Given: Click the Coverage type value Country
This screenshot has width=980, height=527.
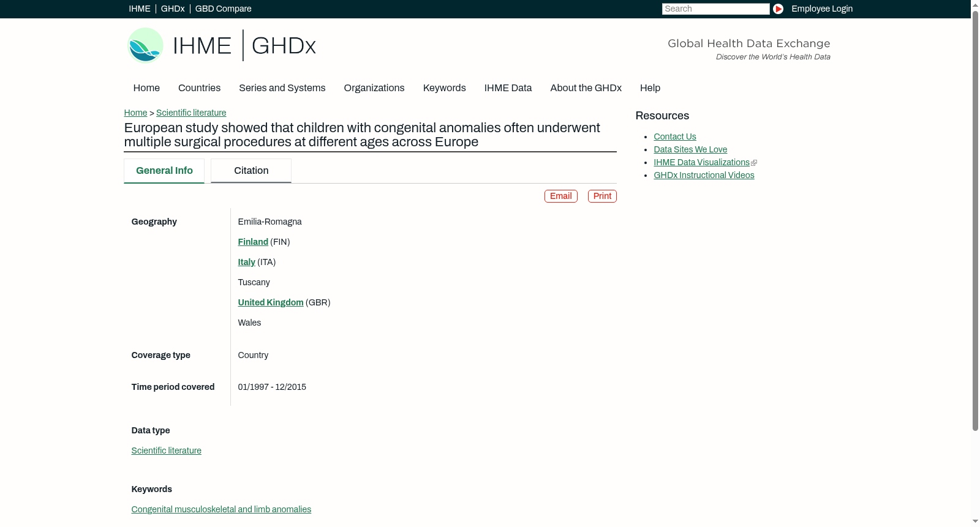Looking at the screenshot, I should pyautogui.click(x=253, y=355).
